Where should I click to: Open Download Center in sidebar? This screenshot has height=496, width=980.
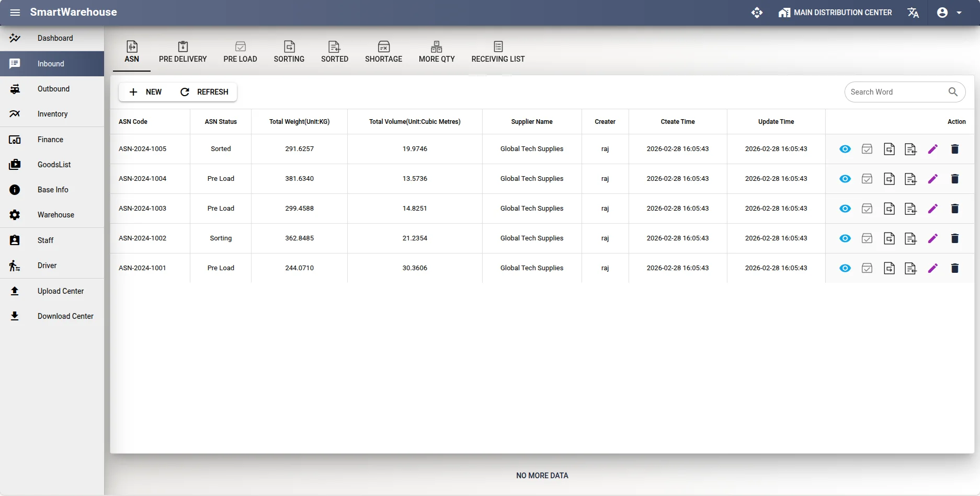click(x=52, y=316)
